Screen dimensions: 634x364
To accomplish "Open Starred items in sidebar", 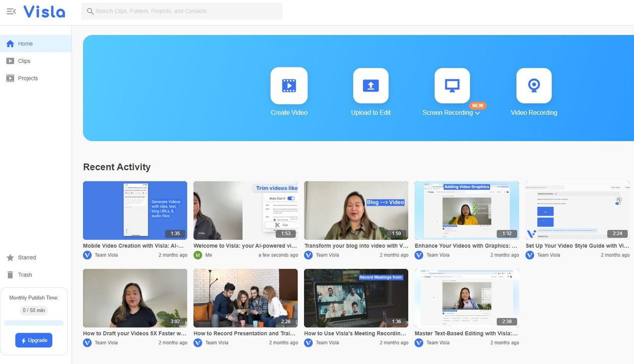I will pos(35,258).
